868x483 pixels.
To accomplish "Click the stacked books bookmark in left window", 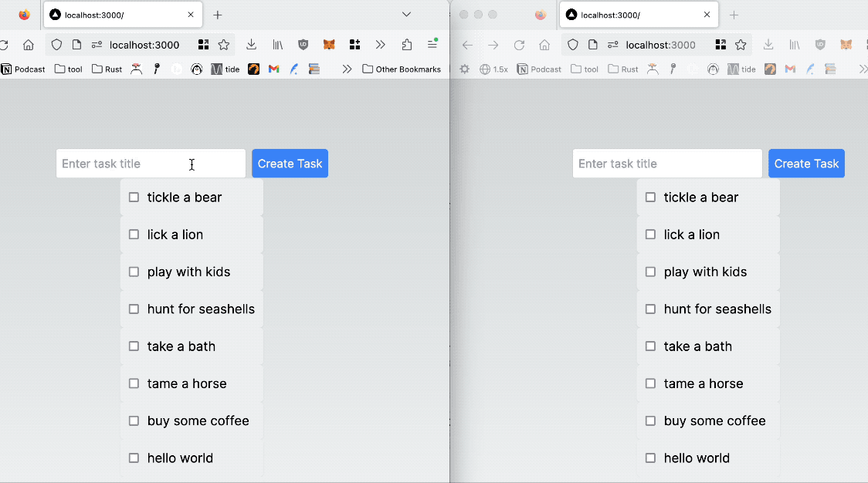I will (x=314, y=69).
